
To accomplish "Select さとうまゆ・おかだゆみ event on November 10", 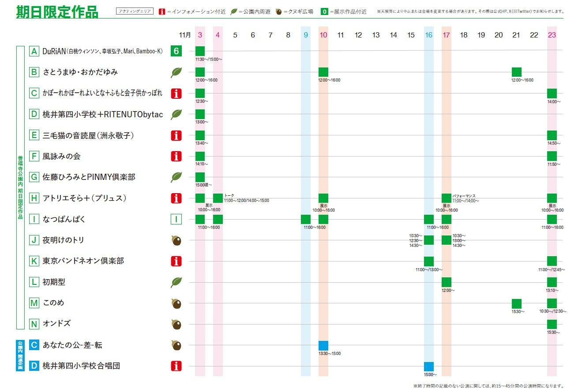I will coord(323,72).
